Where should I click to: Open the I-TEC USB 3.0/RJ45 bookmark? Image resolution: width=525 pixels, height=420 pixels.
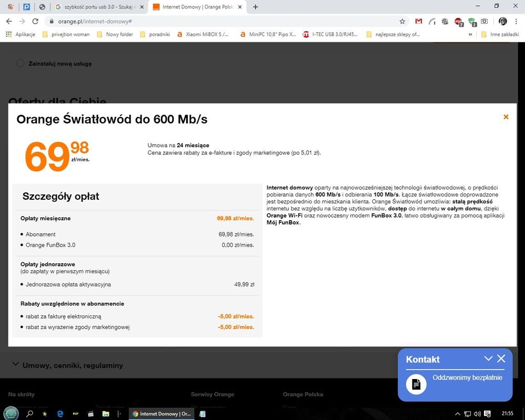pyautogui.click(x=330, y=34)
